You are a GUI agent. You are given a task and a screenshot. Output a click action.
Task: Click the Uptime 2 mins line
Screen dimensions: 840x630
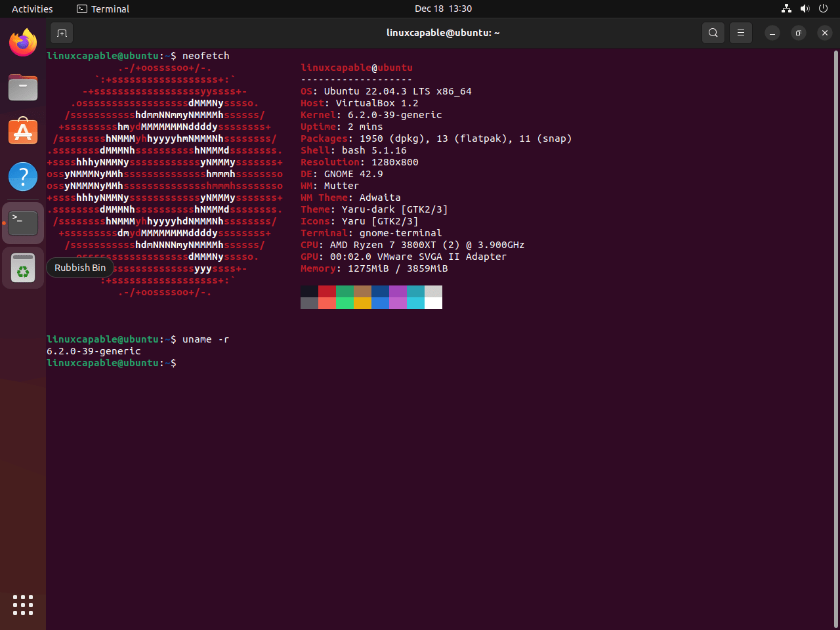click(x=341, y=127)
